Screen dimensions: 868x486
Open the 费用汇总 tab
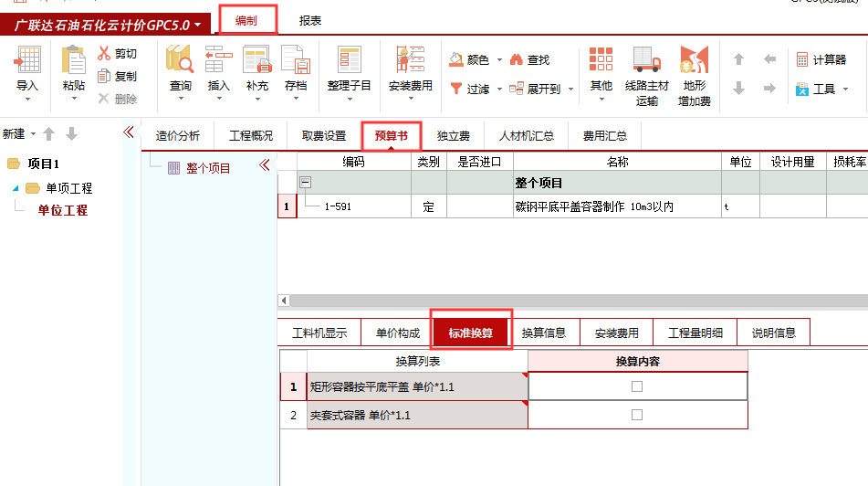tap(604, 136)
